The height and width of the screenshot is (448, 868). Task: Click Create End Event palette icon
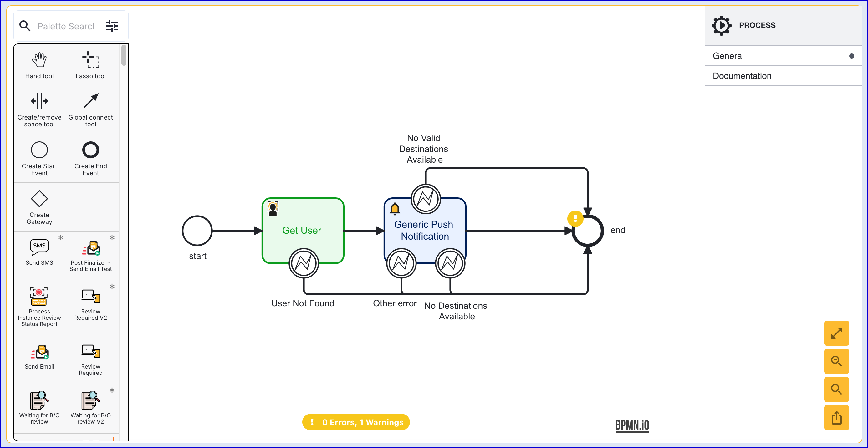90,150
